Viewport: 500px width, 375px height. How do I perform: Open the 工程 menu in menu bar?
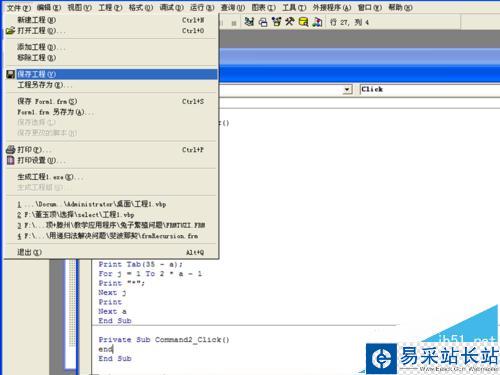(x=110, y=7)
